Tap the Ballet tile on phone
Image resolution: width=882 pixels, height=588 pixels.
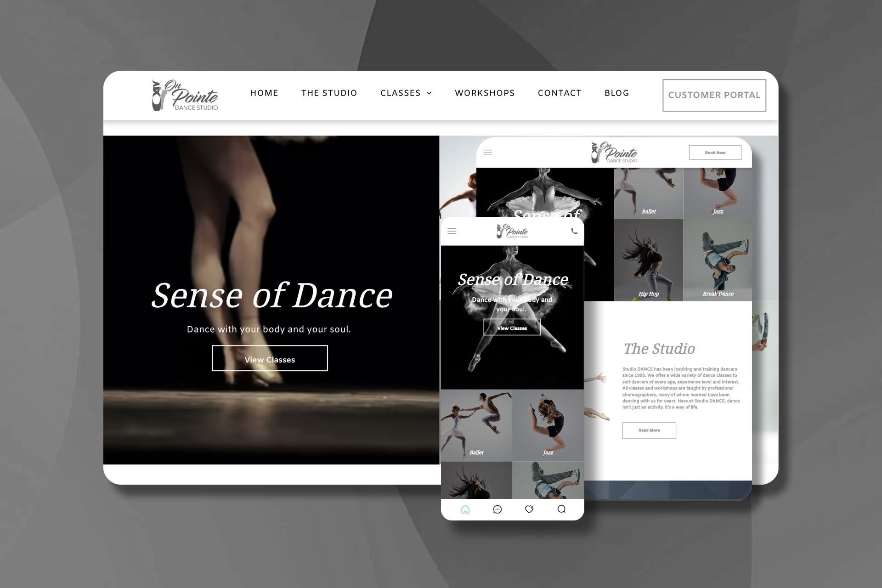(476, 426)
